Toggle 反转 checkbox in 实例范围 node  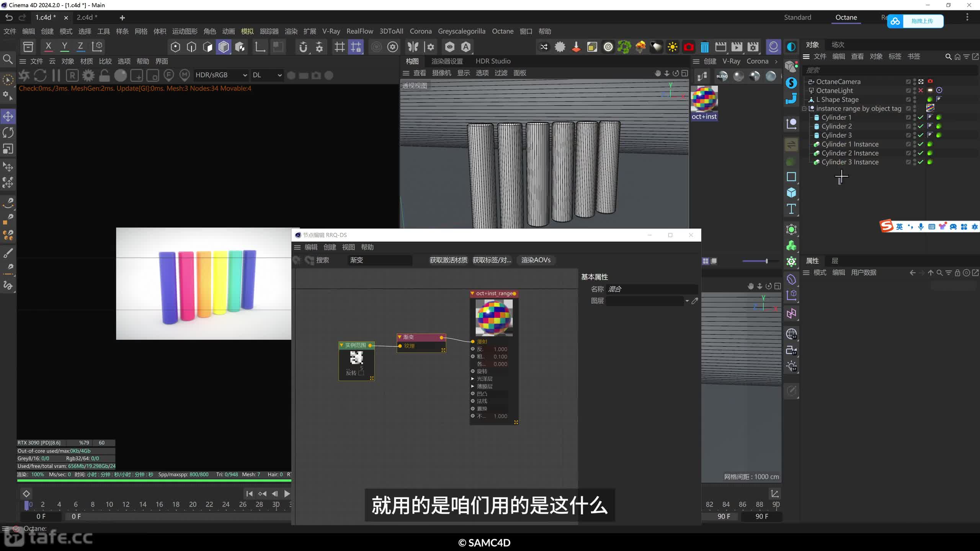coord(361,373)
